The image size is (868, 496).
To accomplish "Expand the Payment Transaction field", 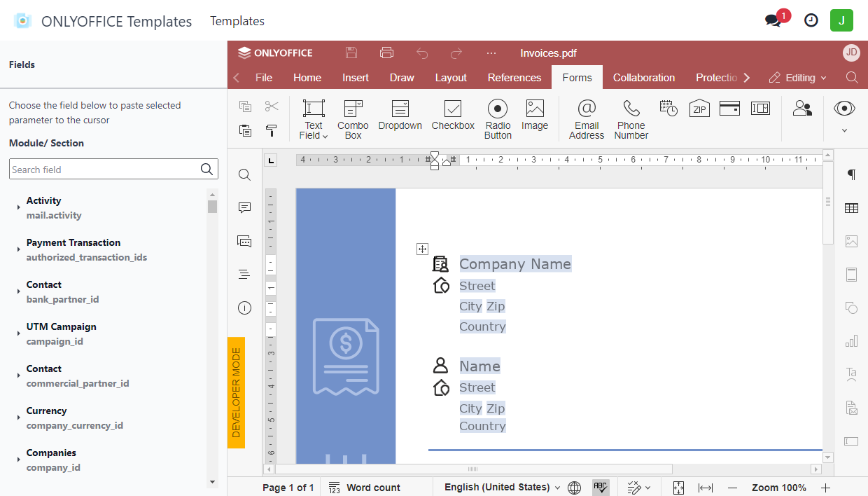I will (x=18, y=250).
